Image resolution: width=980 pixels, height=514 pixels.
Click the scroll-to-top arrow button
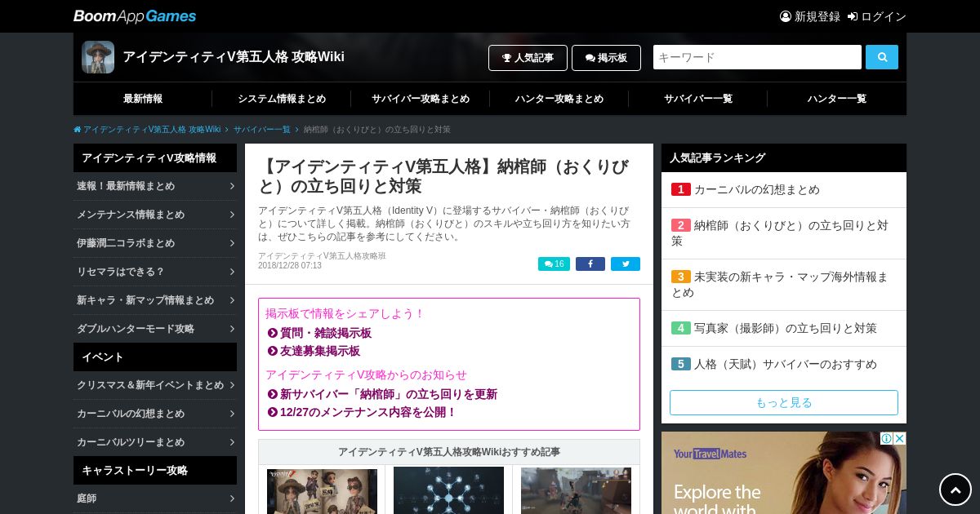955,490
